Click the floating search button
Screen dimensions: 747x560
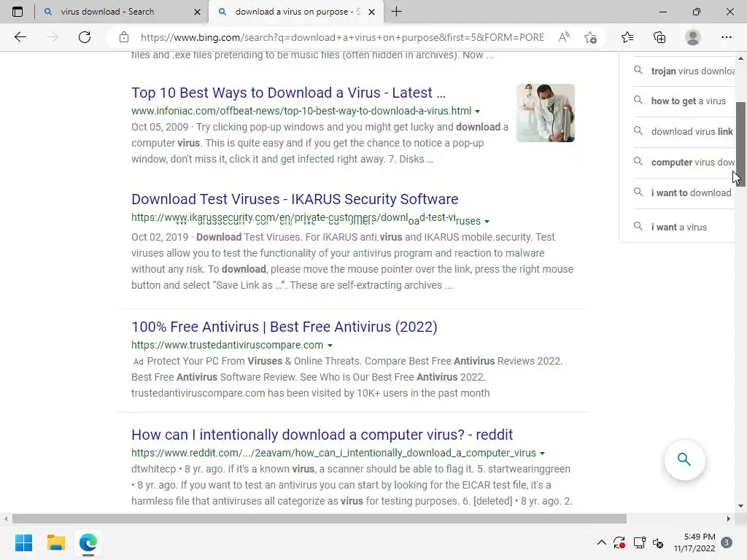click(x=684, y=459)
